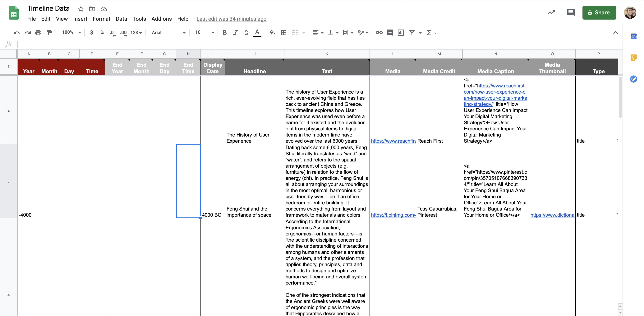Open the comment history icon
Viewport: 644px width, 316px height.
(x=571, y=12)
